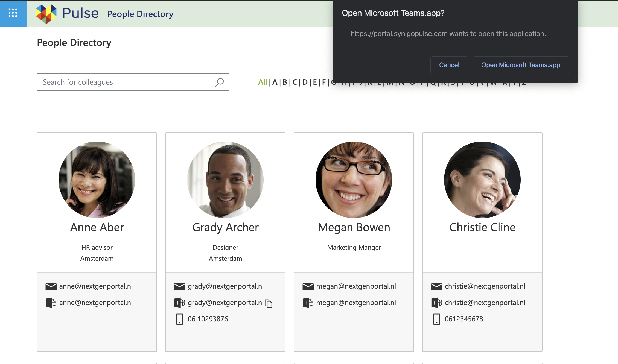This screenshot has height=364, width=618.
Task: Filter directory by letter F
Action: click(x=324, y=82)
